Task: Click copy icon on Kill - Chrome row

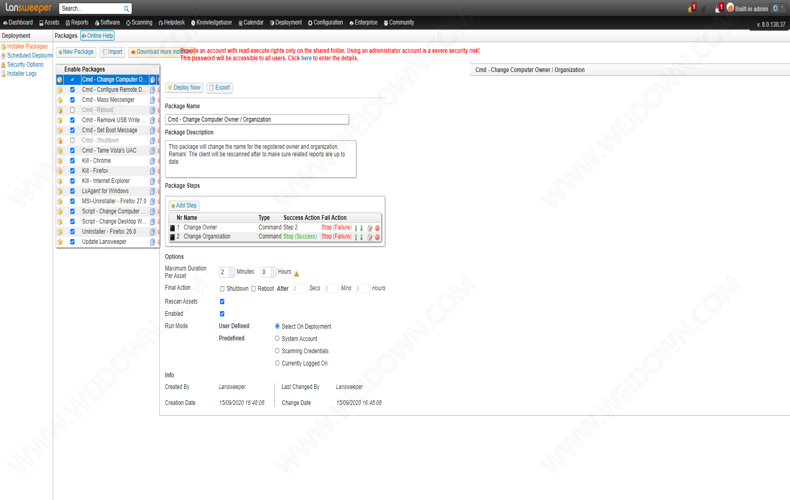Action: coord(153,161)
